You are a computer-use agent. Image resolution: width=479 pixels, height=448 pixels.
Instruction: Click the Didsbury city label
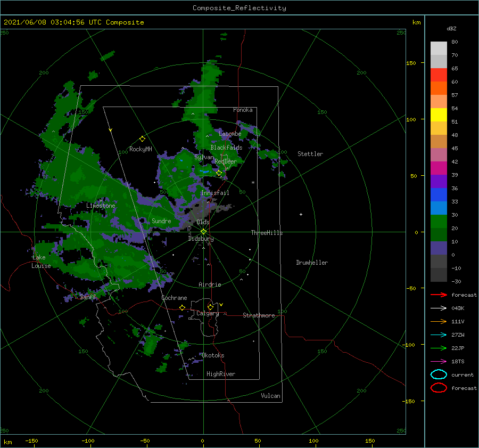tap(201, 239)
